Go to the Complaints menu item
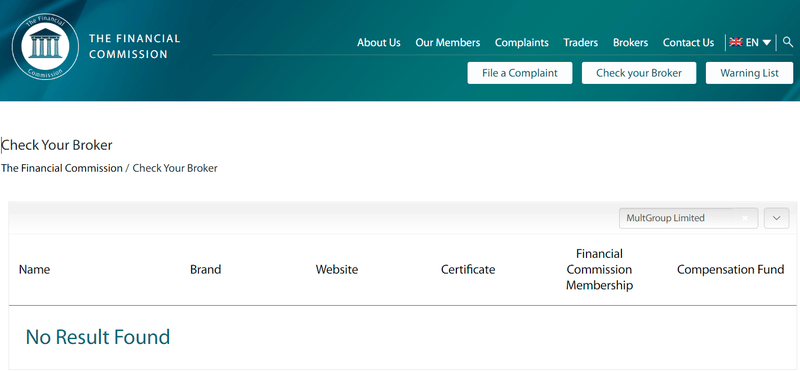The image size is (800, 371). (x=521, y=43)
